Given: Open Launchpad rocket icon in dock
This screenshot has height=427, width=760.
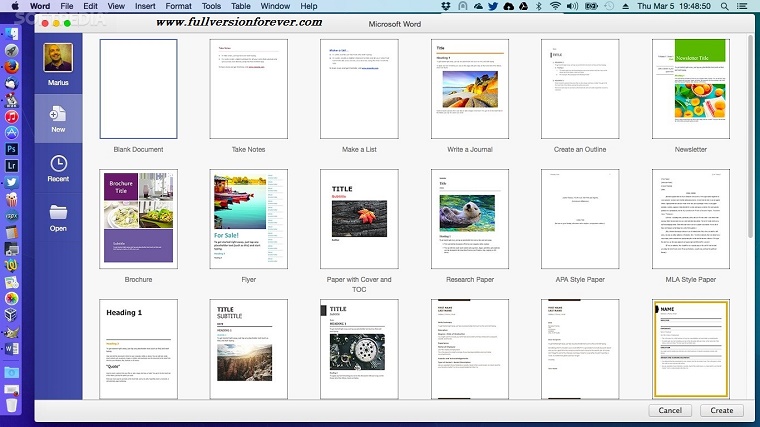Looking at the screenshot, I should 12,50.
